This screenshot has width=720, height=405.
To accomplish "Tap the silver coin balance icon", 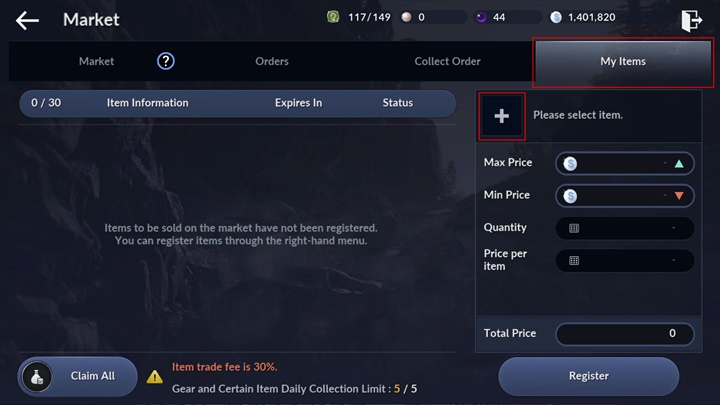I will click(x=556, y=17).
